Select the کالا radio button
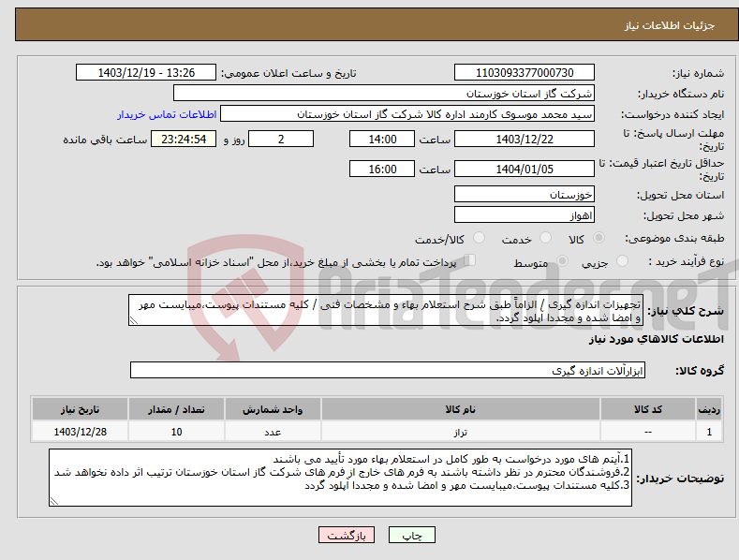 pos(599,238)
